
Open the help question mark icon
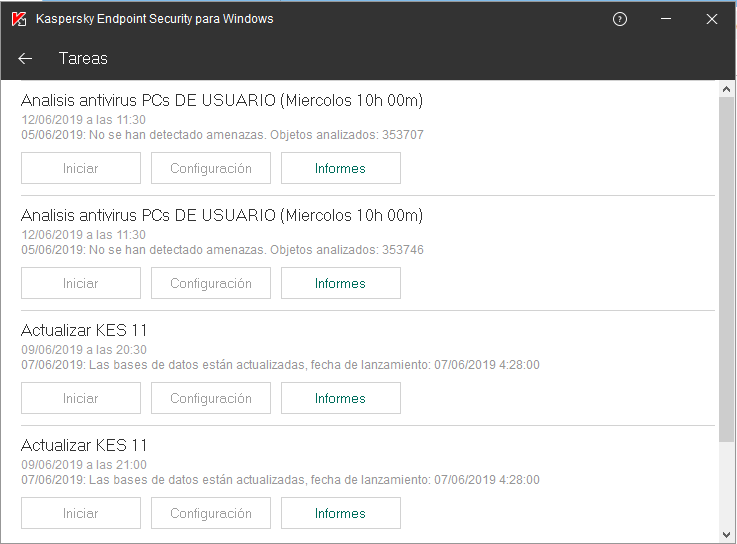[620, 19]
